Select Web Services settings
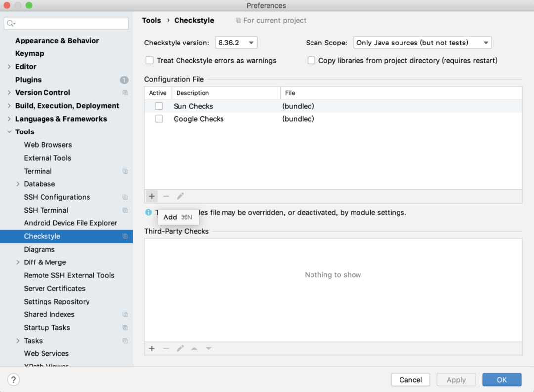The height and width of the screenshot is (392, 534). [46, 353]
